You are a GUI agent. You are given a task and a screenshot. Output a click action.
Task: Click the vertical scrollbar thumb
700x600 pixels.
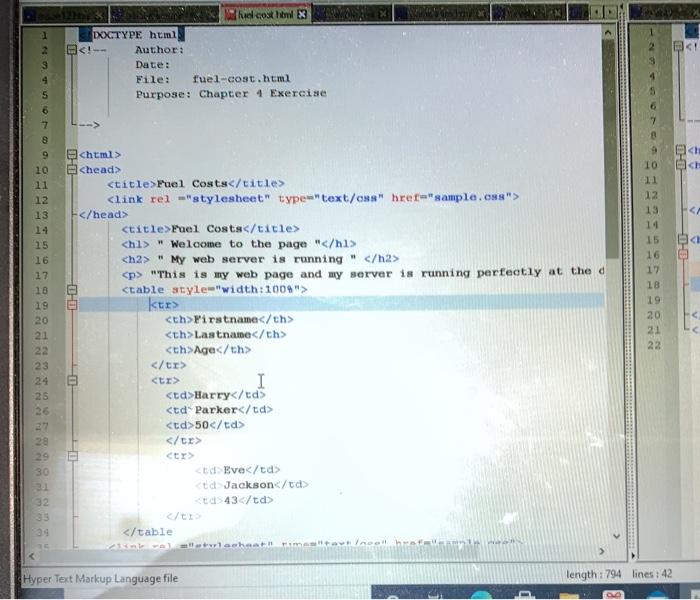click(x=611, y=147)
